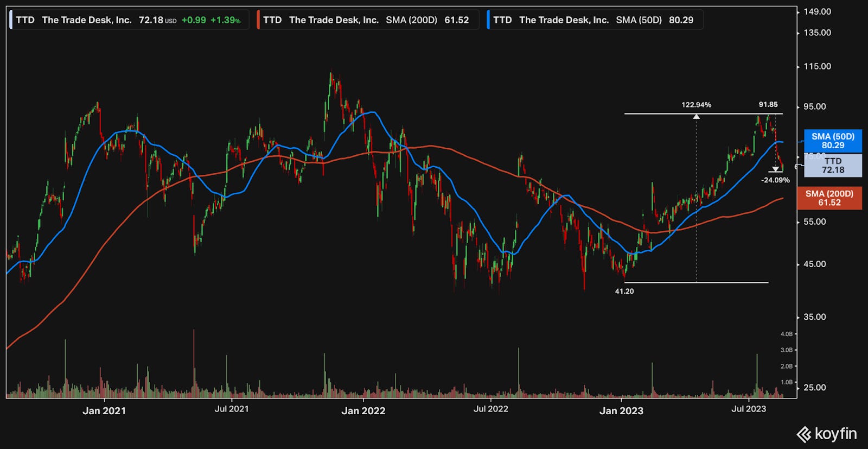Click the TTD price legend showing 72.18
Image resolution: width=868 pixels, height=449 pixels.
pyautogui.click(x=129, y=20)
